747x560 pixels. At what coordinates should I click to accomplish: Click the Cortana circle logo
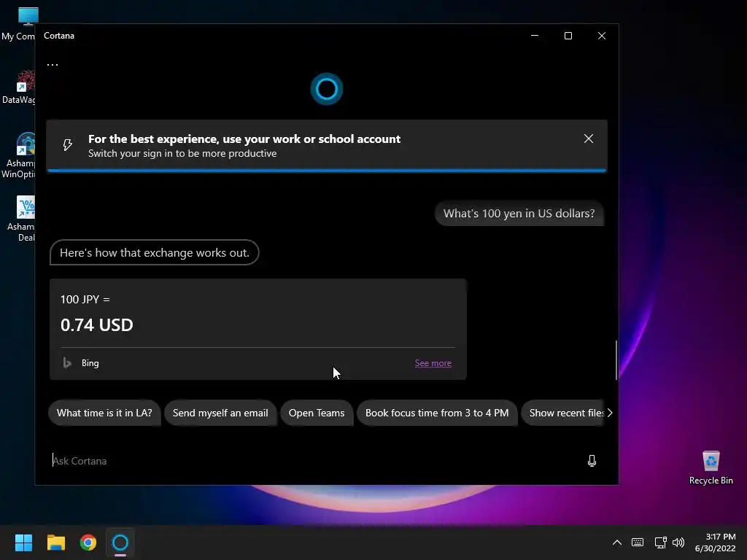pyautogui.click(x=327, y=88)
